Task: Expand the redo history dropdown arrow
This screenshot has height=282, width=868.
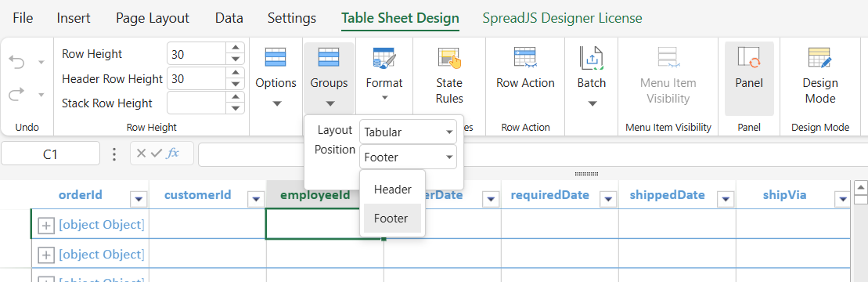Action: pos(41,95)
